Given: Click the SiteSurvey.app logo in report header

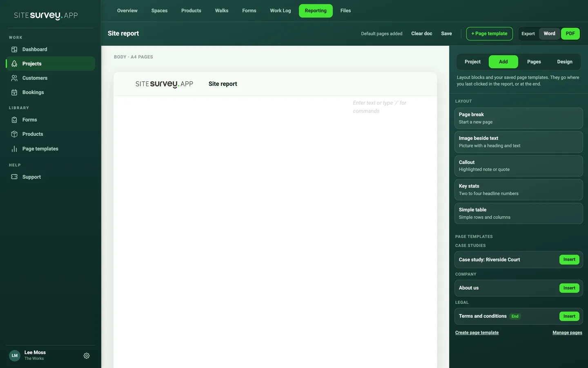Looking at the screenshot, I should pos(164,84).
